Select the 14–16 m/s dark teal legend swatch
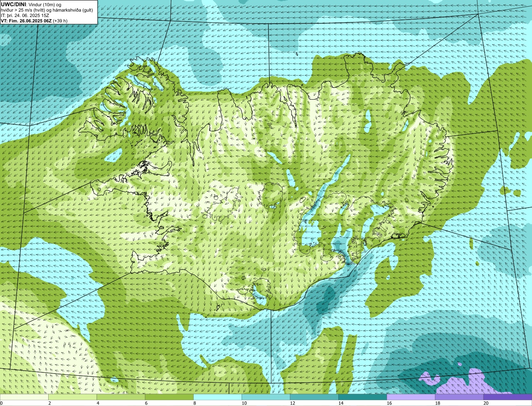 coord(363,397)
